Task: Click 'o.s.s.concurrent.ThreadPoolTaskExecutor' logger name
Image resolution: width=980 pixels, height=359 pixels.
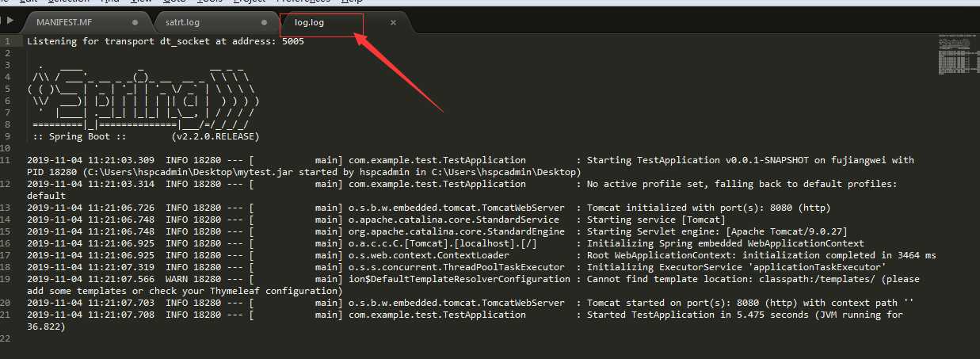Action: click(x=457, y=267)
